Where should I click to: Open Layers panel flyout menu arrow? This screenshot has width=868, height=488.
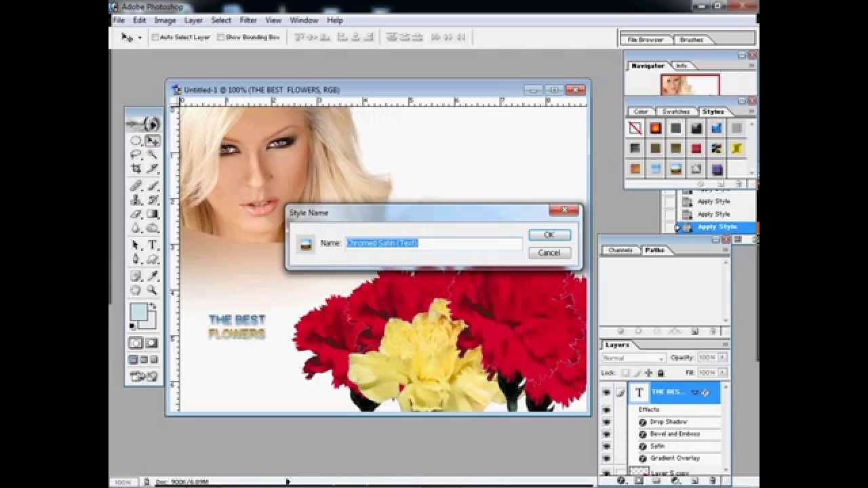point(725,345)
